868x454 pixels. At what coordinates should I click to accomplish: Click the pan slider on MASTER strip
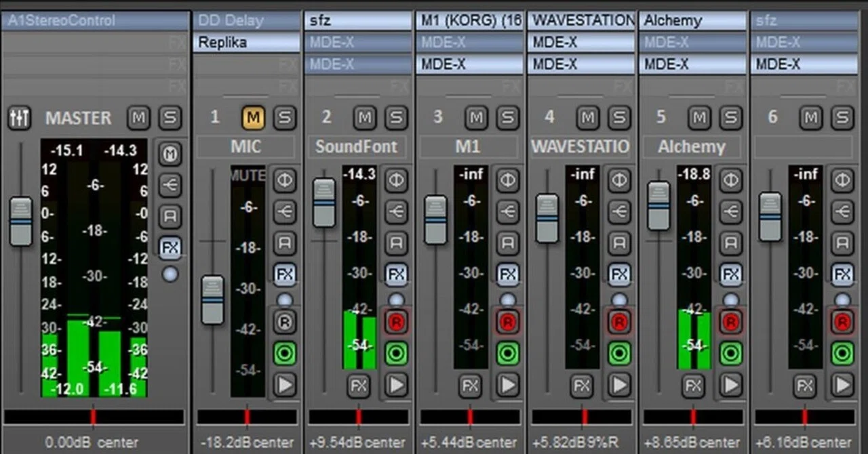point(94,417)
